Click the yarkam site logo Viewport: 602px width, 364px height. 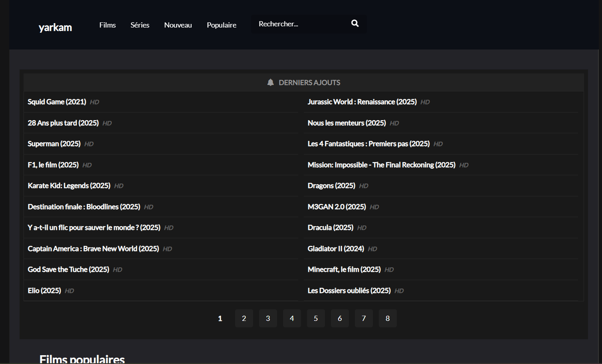(55, 28)
